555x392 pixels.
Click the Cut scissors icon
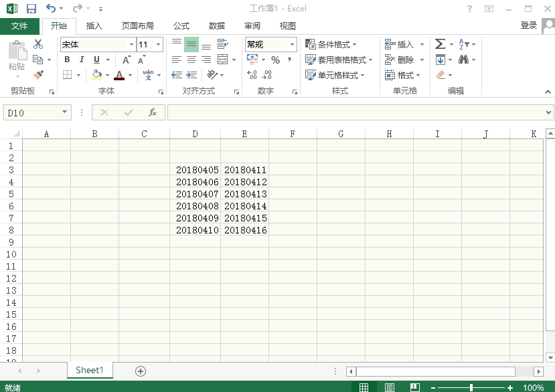[38, 44]
